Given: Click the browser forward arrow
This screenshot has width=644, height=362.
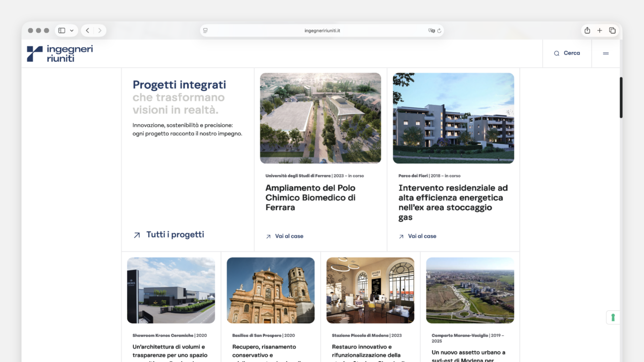Looking at the screenshot, I should coord(100,31).
